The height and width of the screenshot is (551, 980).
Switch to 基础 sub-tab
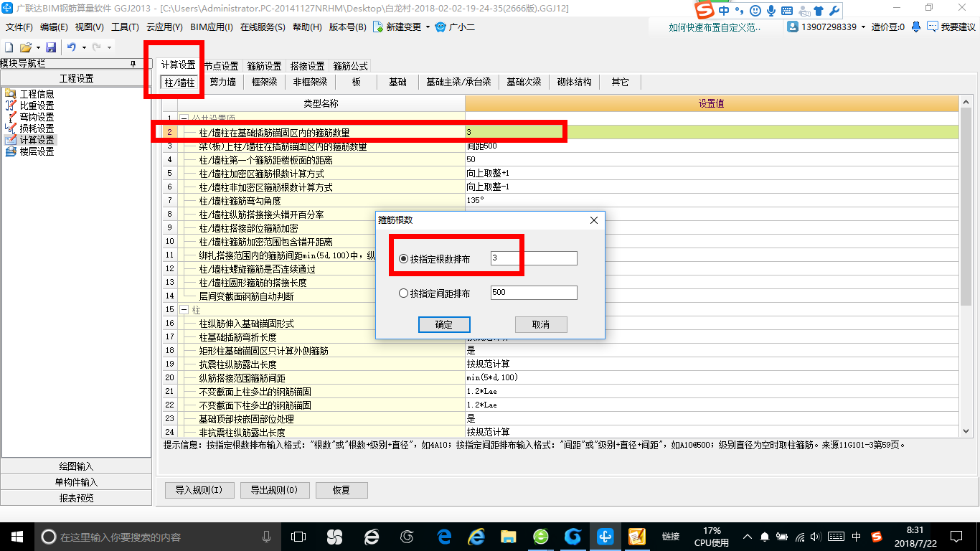pos(397,82)
